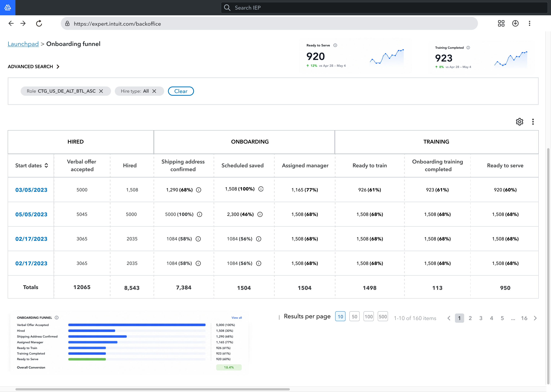Go to the previous page with left chevron
Image resolution: width=551 pixels, height=392 pixels.
[449, 318]
